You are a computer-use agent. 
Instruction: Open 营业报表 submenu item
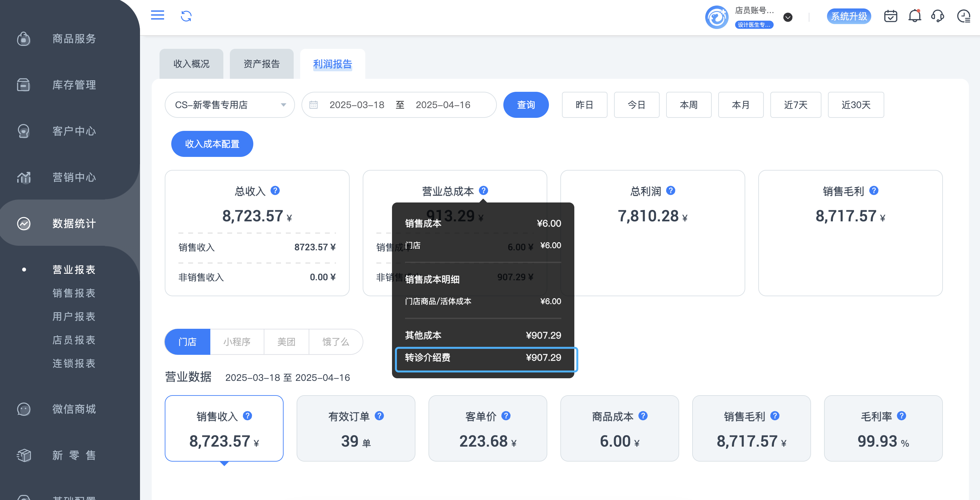tap(74, 270)
